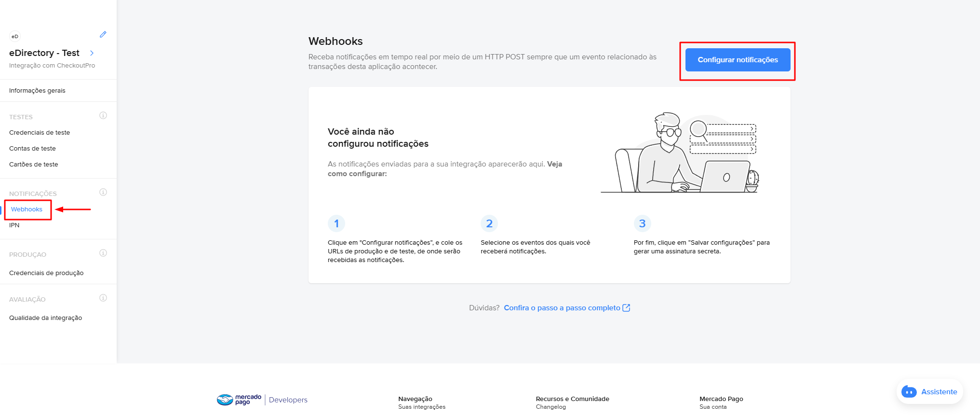
Task: Click the Recursos e Comunidade footer heading
Action: (x=572, y=399)
